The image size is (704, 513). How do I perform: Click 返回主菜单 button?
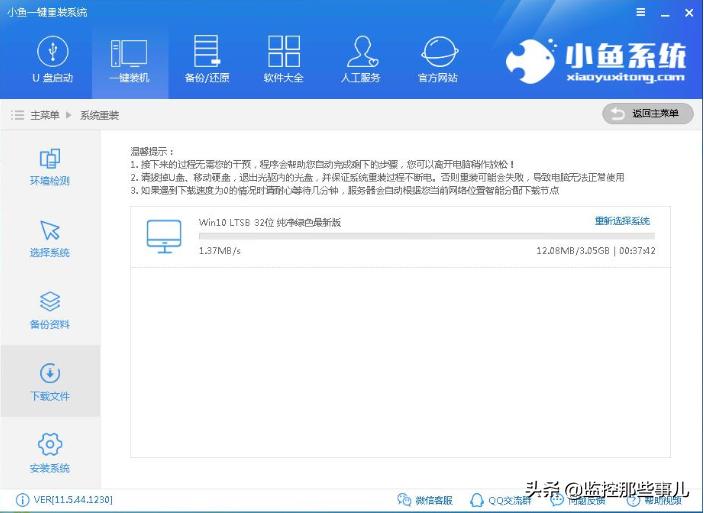pos(648,114)
